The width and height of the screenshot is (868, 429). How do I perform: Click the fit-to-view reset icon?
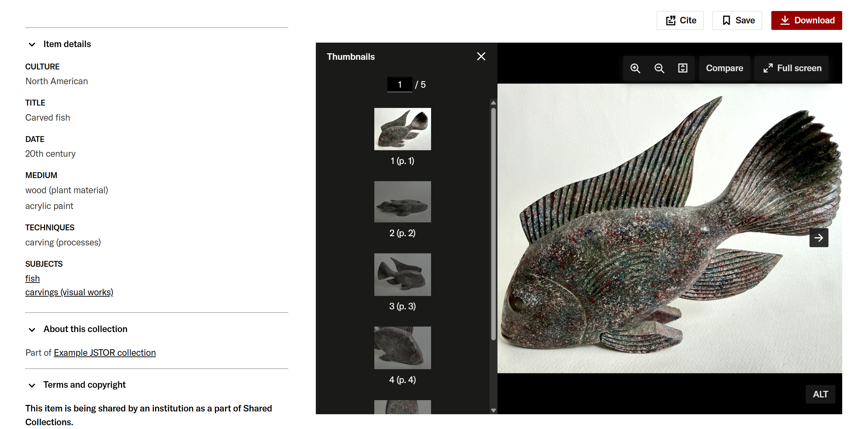tap(683, 68)
